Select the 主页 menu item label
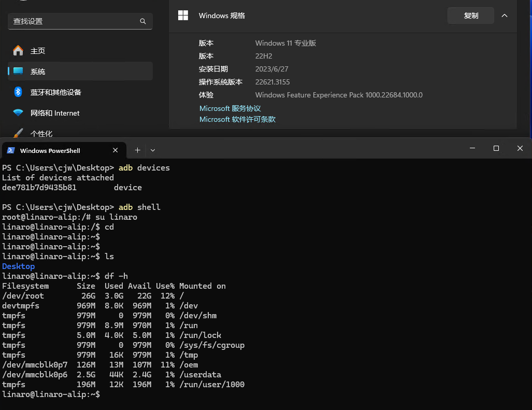532x410 pixels. pyautogui.click(x=38, y=51)
